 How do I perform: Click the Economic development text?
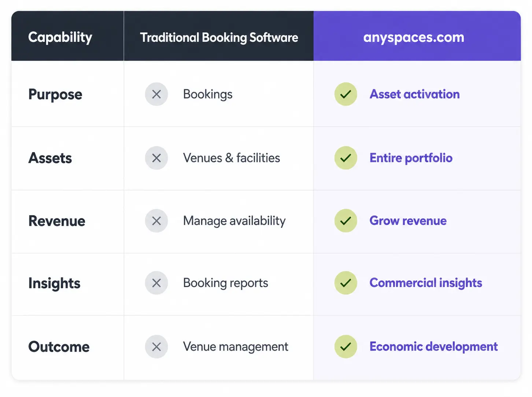click(433, 347)
